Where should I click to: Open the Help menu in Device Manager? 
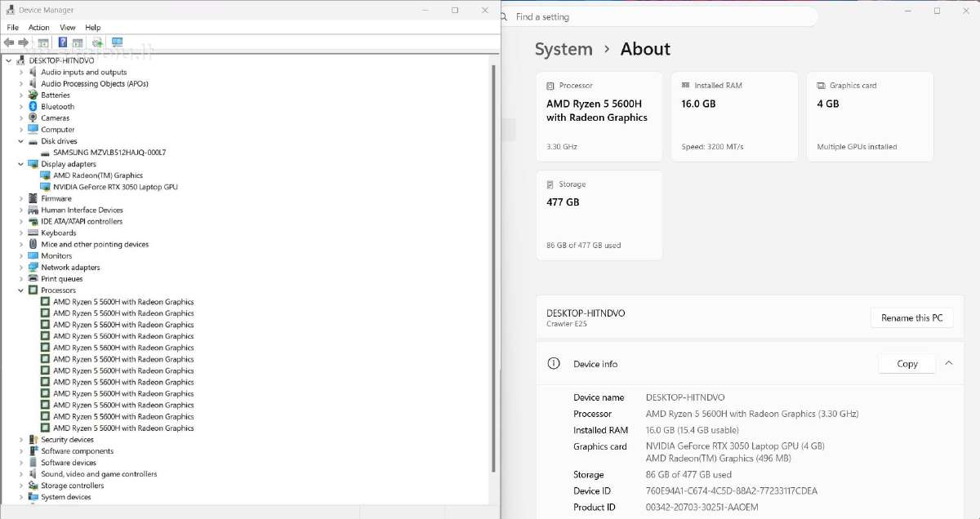[92, 28]
